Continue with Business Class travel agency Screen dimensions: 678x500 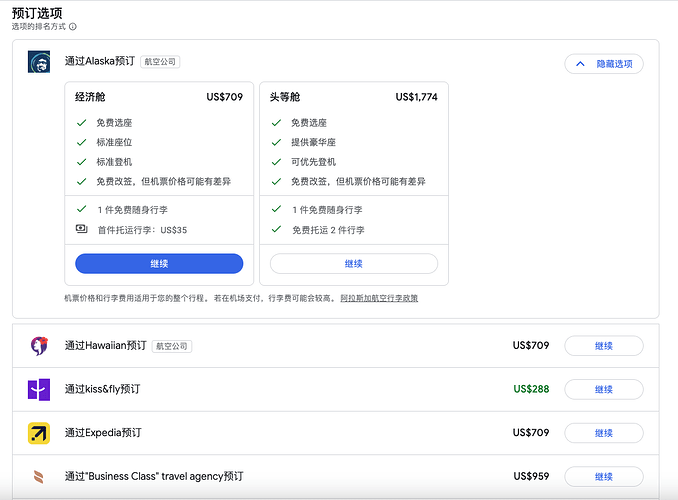(x=604, y=477)
